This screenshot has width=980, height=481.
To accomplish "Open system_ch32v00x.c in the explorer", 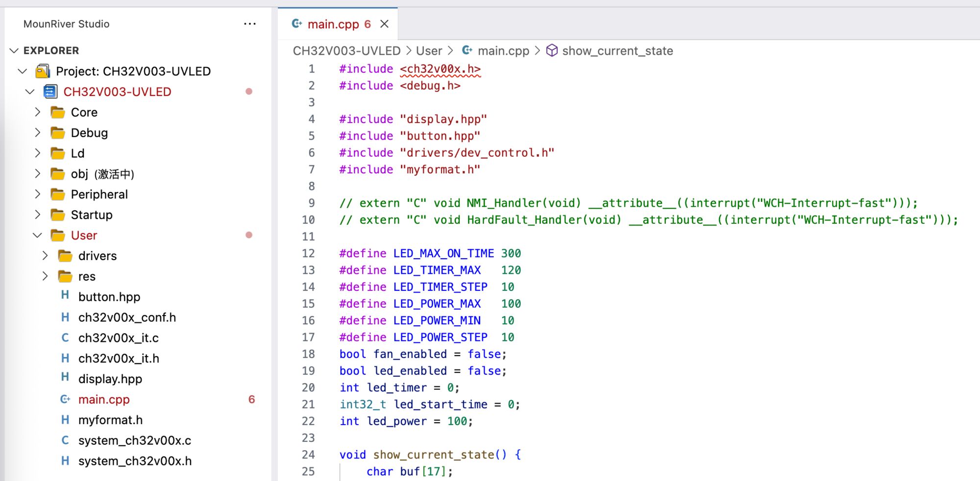I will pos(134,441).
